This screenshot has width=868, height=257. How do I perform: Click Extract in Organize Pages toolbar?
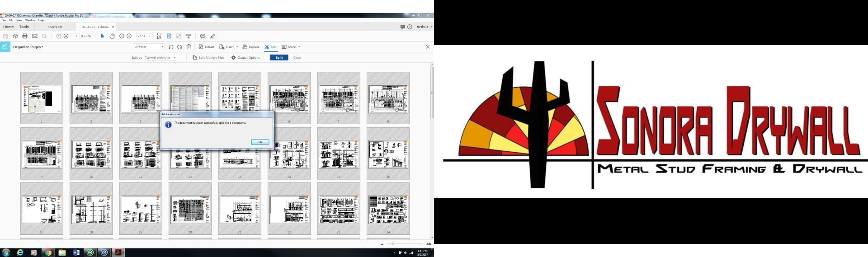pos(206,47)
